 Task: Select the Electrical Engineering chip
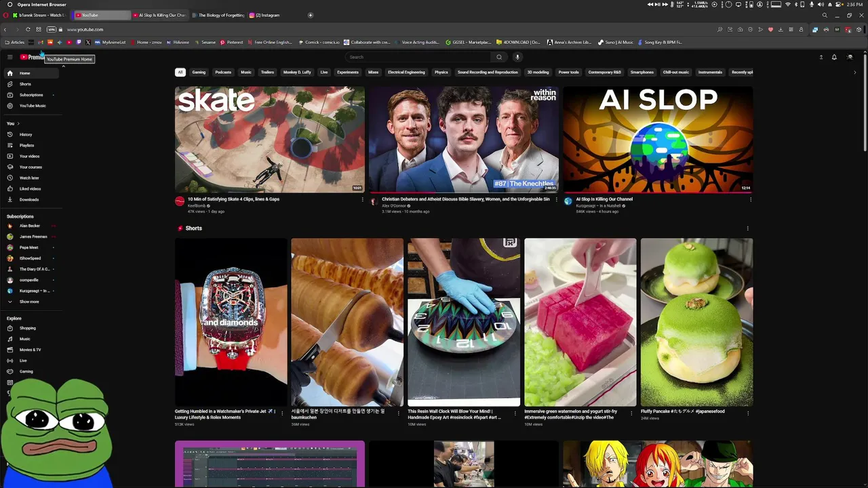(x=406, y=72)
